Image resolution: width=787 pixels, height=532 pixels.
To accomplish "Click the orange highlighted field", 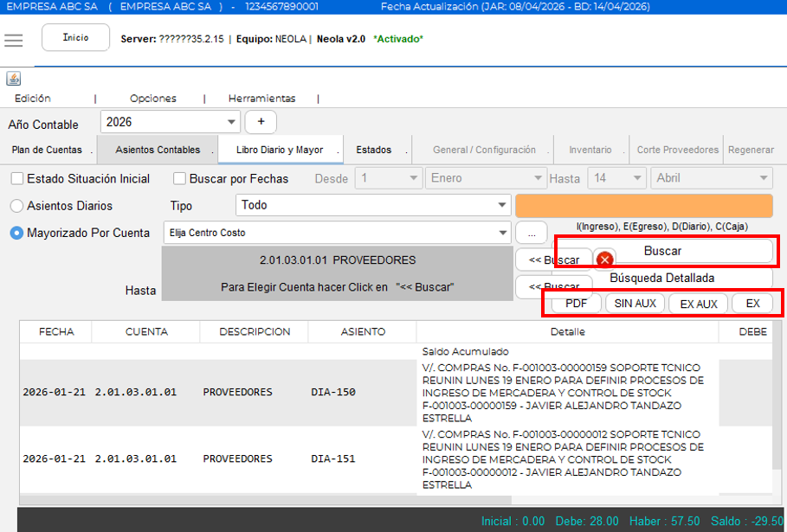I will point(644,206).
